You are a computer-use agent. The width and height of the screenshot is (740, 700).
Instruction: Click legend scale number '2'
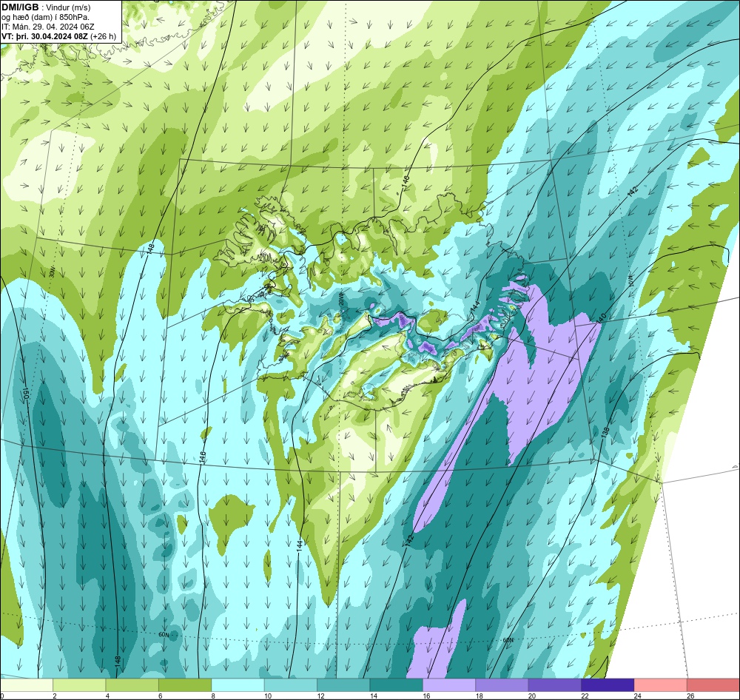click(x=55, y=696)
